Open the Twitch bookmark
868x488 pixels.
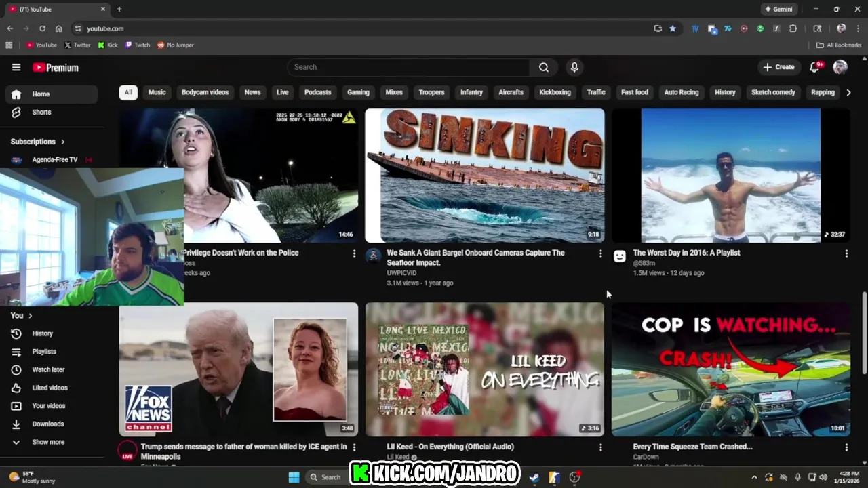[138, 45]
